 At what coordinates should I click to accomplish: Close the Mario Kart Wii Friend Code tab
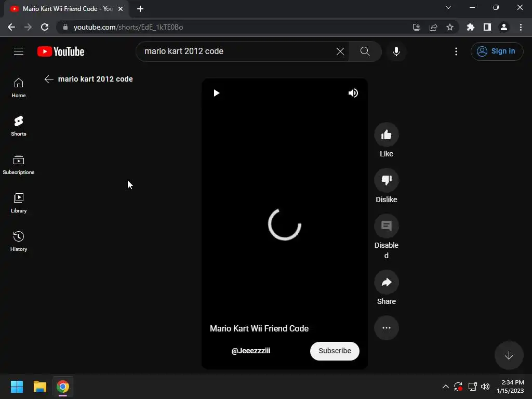(121, 9)
